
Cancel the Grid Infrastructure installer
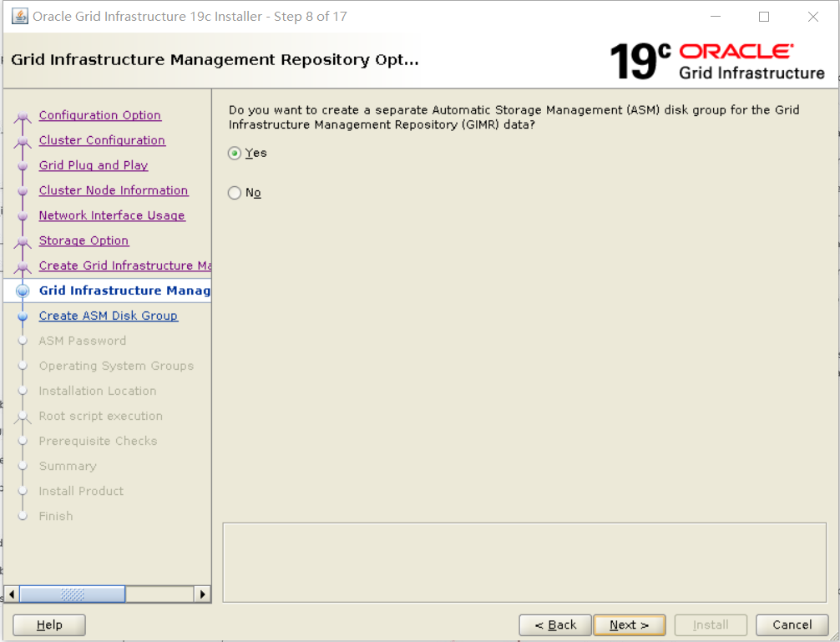pos(792,624)
